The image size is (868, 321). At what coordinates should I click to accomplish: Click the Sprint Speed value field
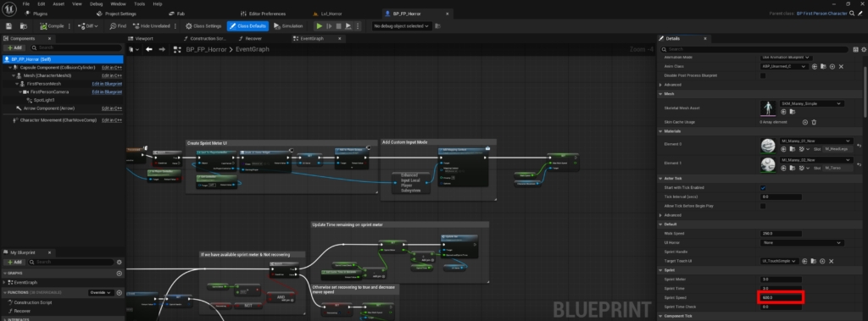781,298
